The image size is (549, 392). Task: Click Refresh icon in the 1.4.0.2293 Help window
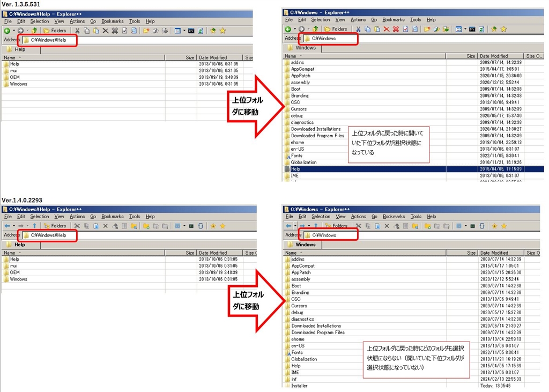[x=201, y=226]
